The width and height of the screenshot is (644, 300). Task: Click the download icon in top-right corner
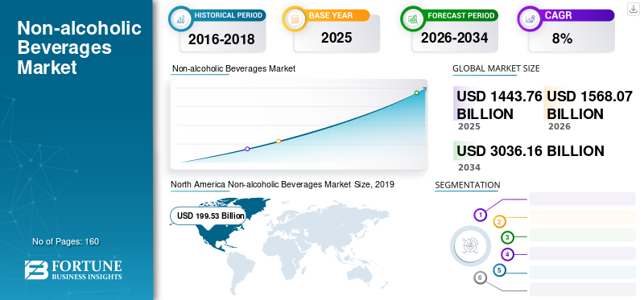pyautogui.click(x=633, y=9)
